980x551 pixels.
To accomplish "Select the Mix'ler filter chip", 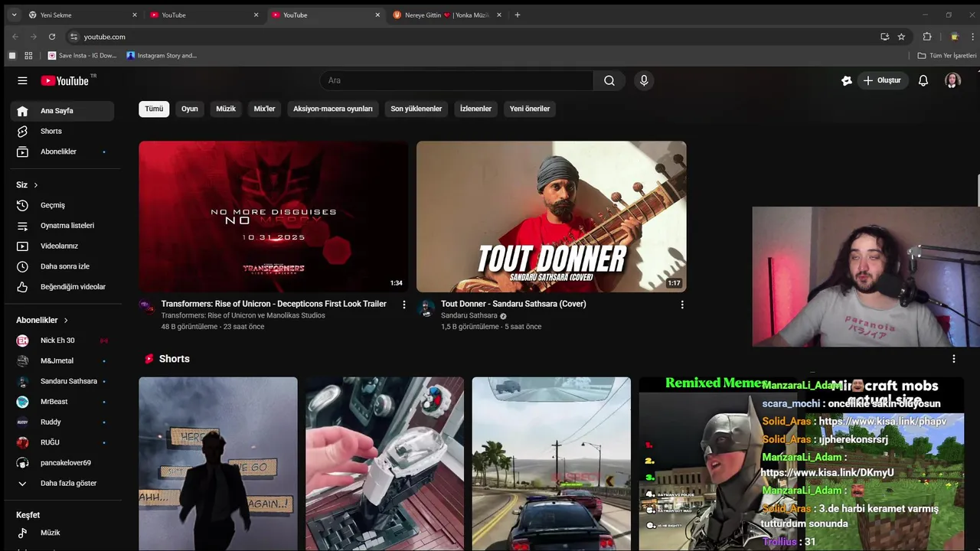I will tap(264, 109).
